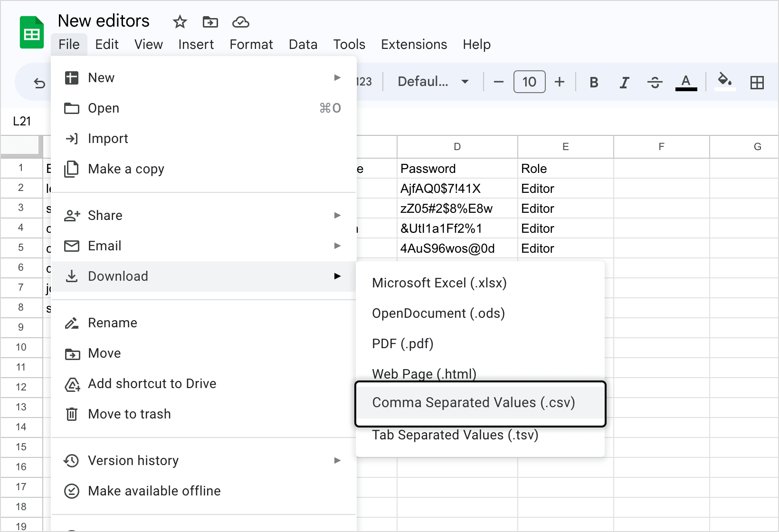Open the Help menu

point(476,44)
